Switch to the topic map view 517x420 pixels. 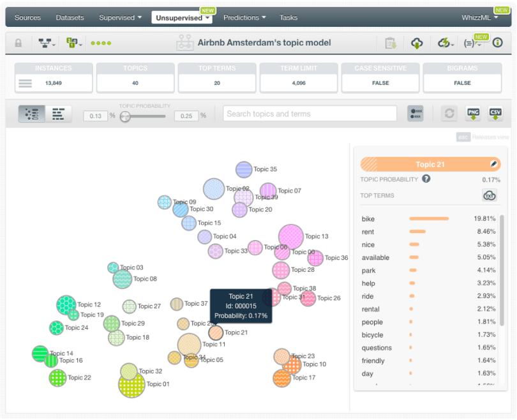click(x=31, y=114)
